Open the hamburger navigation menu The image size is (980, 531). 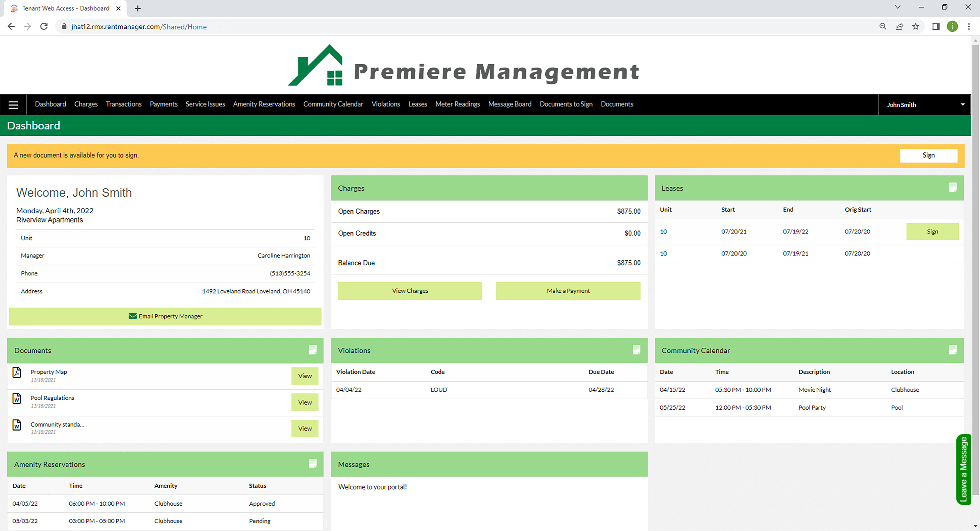point(13,105)
